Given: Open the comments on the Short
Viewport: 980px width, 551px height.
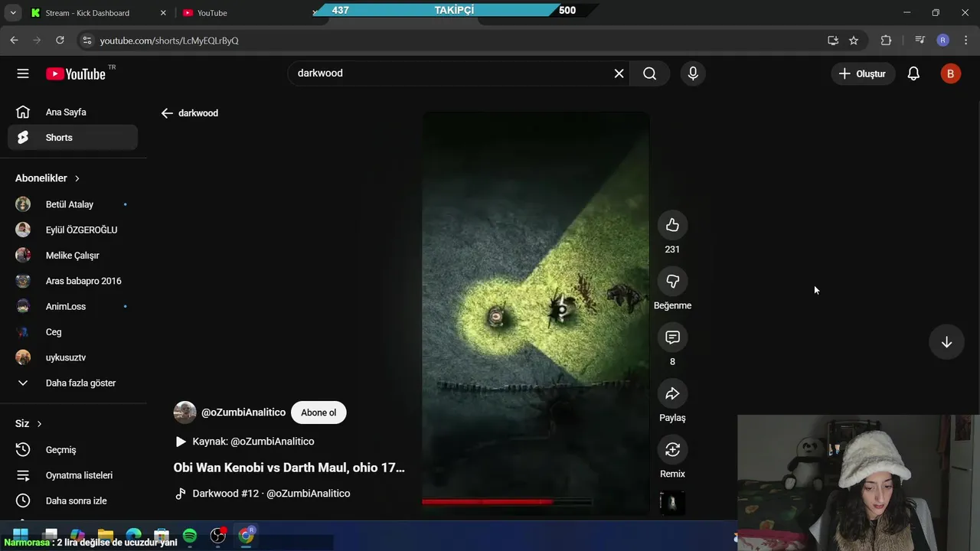Looking at the screenshot, I should coord(672,337).
